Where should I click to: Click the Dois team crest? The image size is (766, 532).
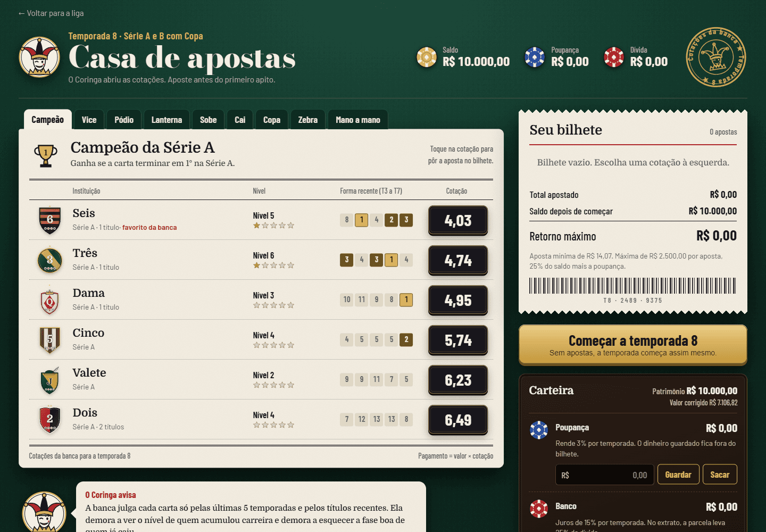click(x=50, y=420)
